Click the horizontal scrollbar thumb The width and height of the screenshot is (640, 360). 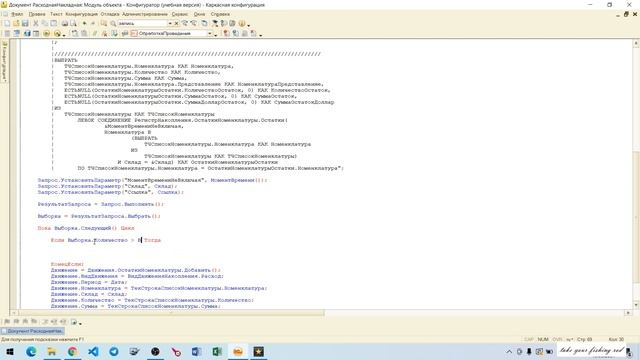click(172, 313)
